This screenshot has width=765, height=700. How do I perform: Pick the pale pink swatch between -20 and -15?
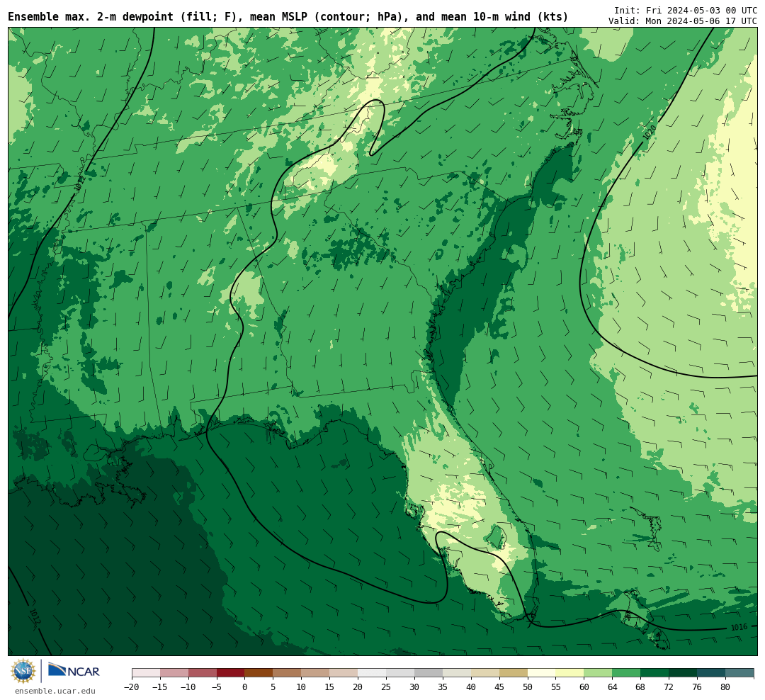pyautogui.click(x=146, y=673)
